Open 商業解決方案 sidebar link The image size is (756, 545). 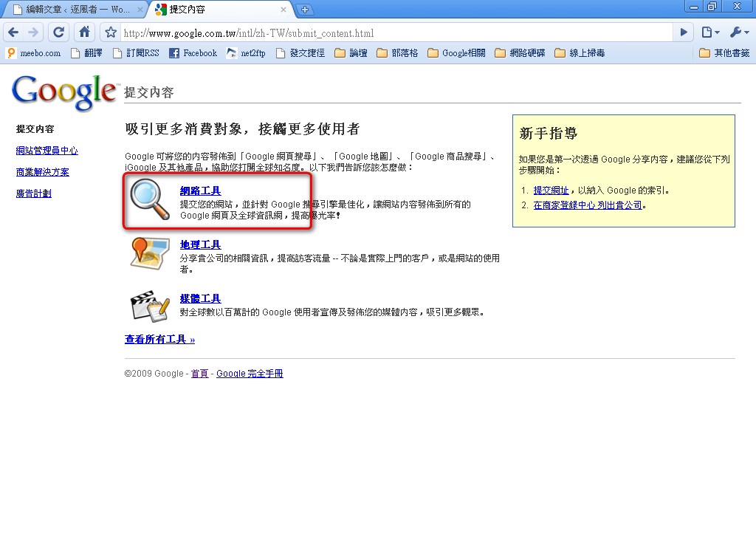42,172
